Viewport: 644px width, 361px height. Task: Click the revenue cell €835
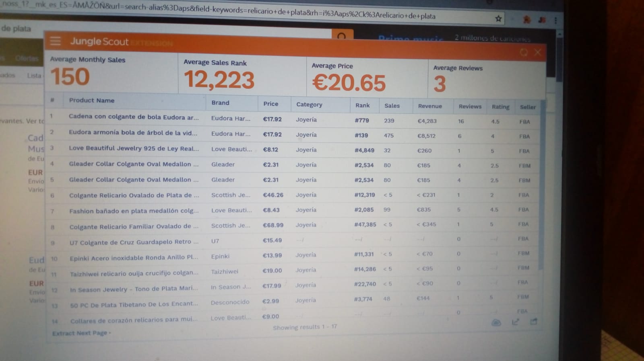tap(424, 209)
